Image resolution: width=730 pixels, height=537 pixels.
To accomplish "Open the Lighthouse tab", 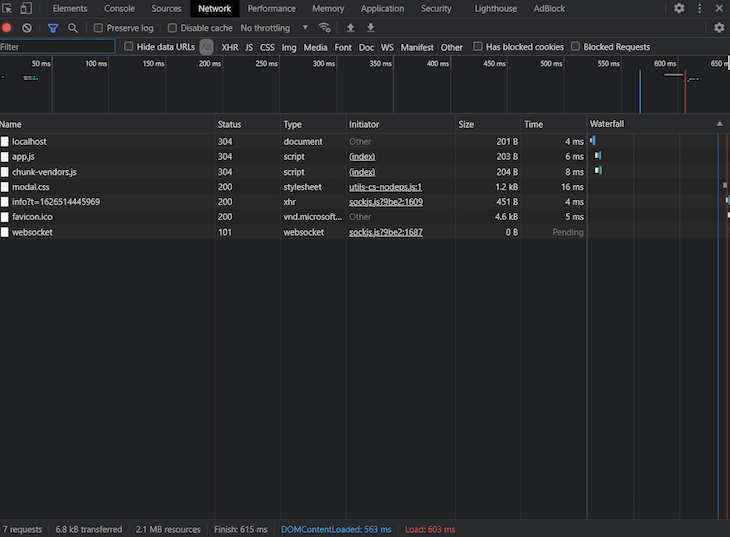I will (496, 8).
